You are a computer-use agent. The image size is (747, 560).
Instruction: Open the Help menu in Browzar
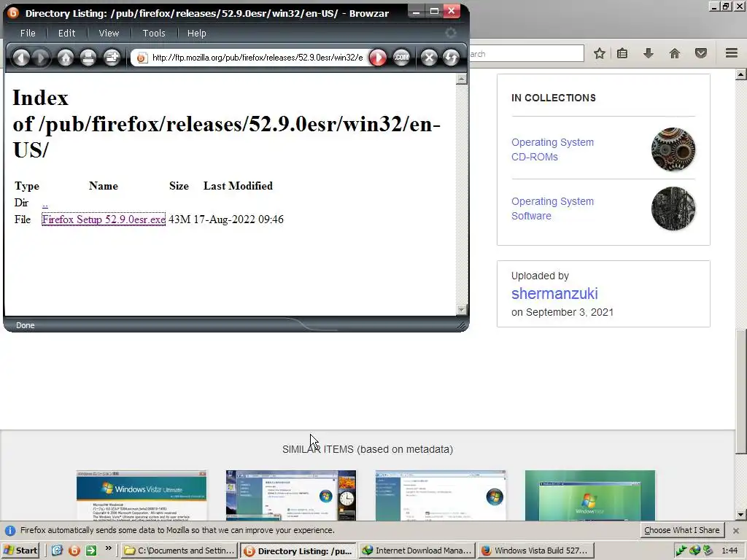click(x=196, y=33)
